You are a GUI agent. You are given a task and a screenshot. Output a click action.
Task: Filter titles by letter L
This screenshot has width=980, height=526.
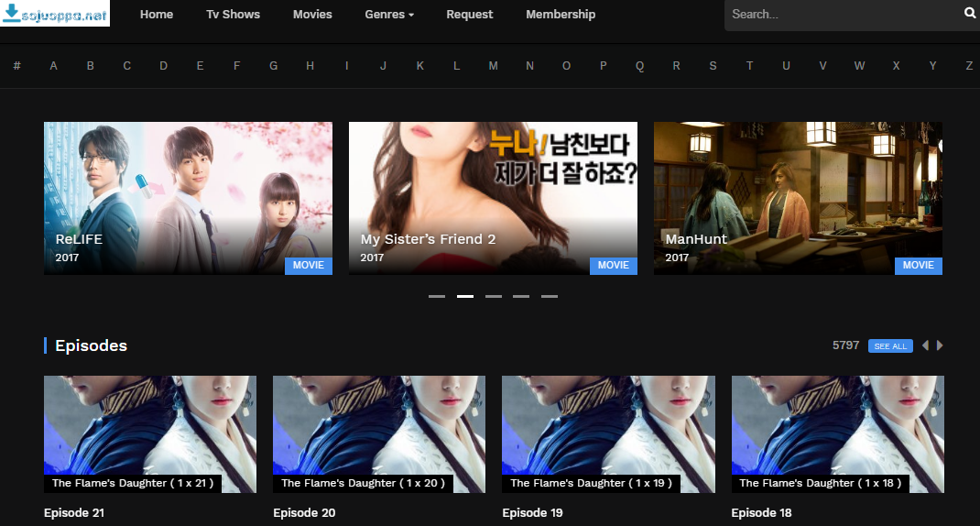[456, 66]
